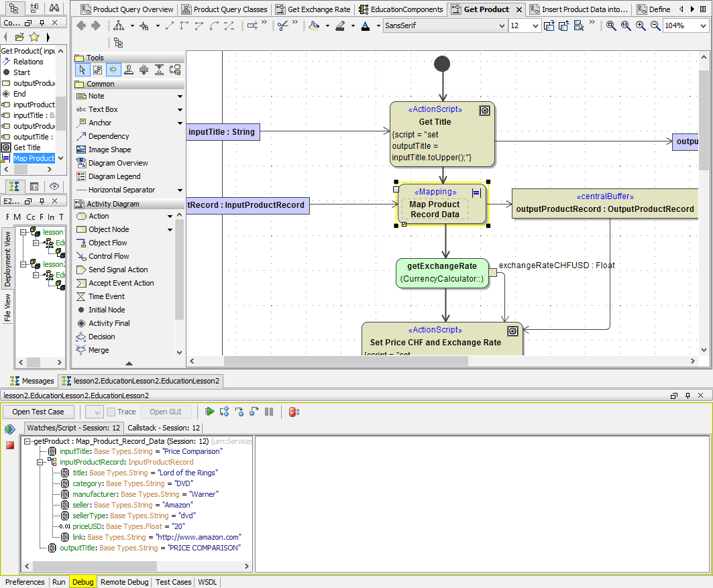Click the yellow star favorites icon
This screenshot has width=713, height=588.
(34, 37)
